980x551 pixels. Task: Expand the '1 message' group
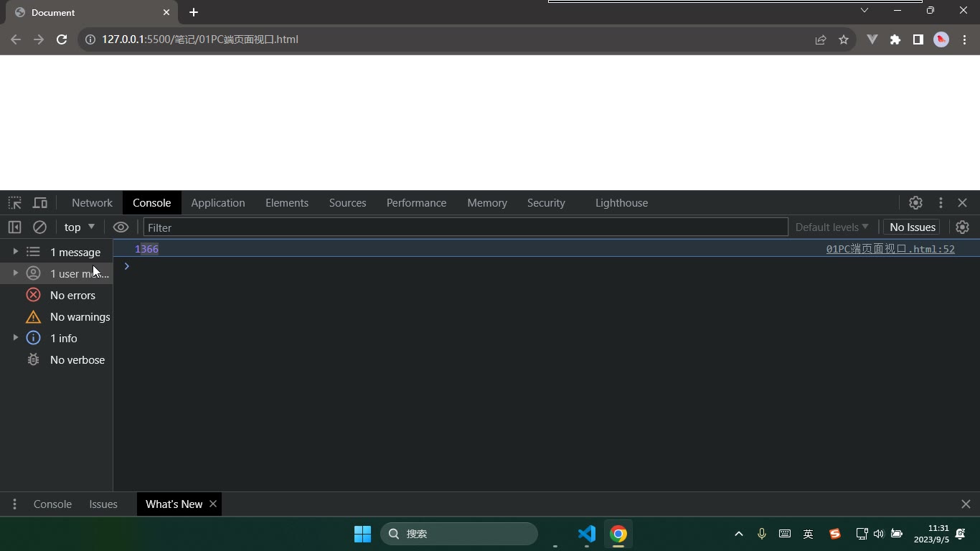pyautogui.click(x=15, y=252)
